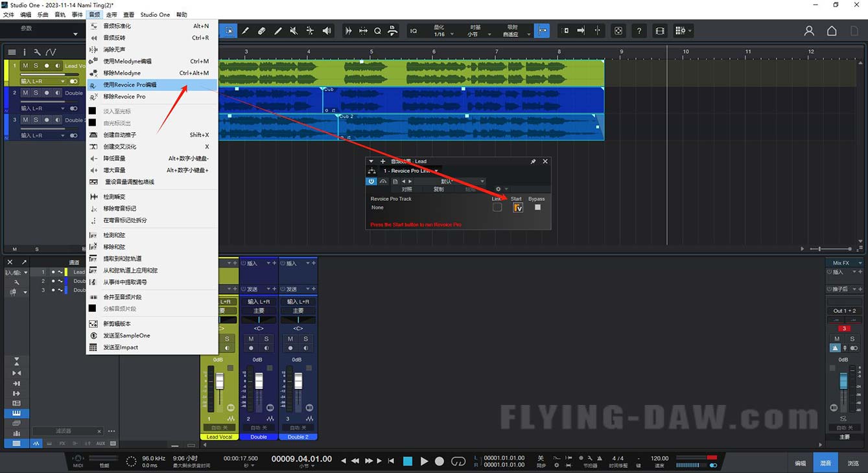This screenshot has height=473, width=868.
Task: Show automation curve icon in track header
Action: pyautogui.click(x=51, y=52)
